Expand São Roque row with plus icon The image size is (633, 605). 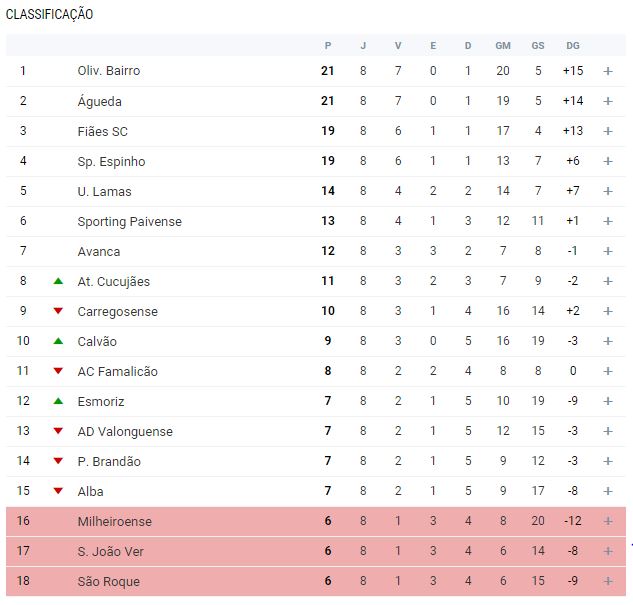click(x=607, y=581)
